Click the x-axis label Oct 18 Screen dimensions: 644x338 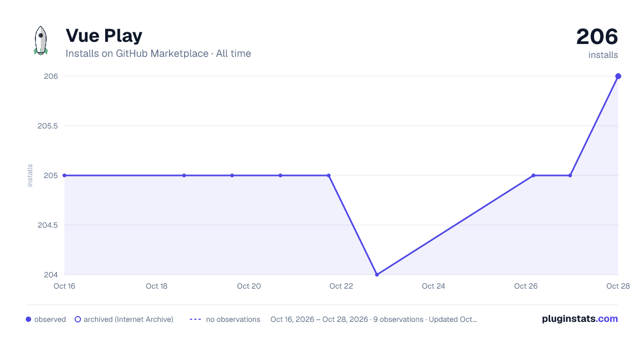pyautogui.click(x=157, y=286)
